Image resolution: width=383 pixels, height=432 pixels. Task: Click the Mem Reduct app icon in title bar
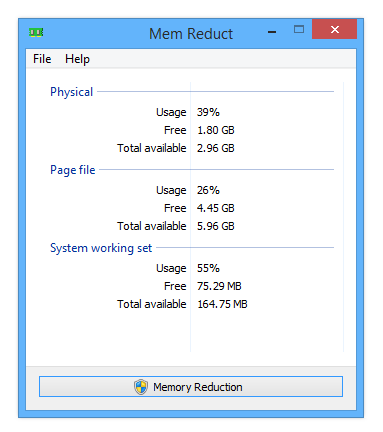tap(36, 33)
